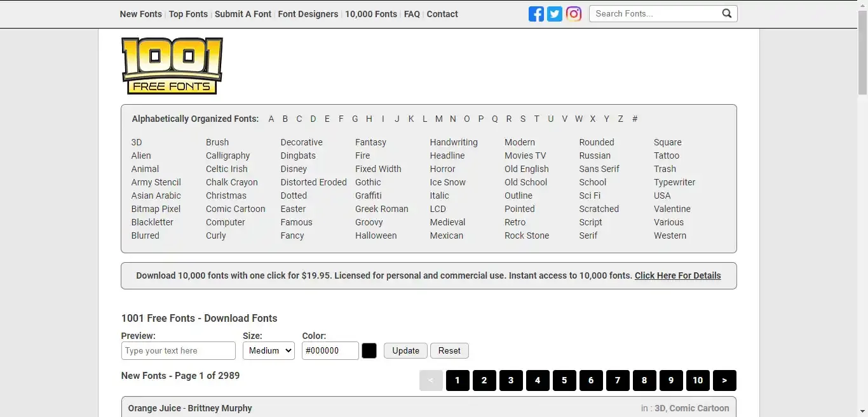The width and height of the screenshot is (868, 417).
Task: Click the next page arrow button
Action: [724, 380]
